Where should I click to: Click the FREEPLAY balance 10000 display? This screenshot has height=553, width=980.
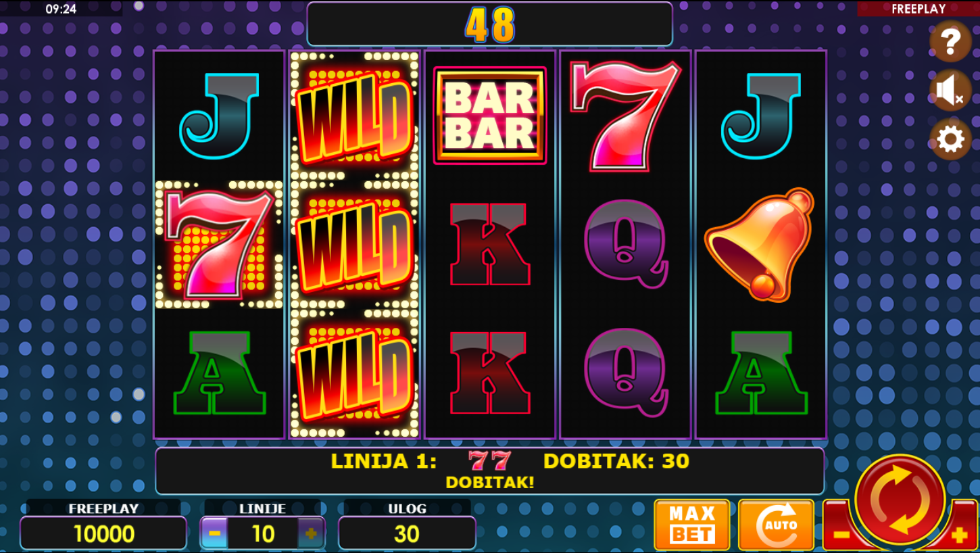pos(103,533)
